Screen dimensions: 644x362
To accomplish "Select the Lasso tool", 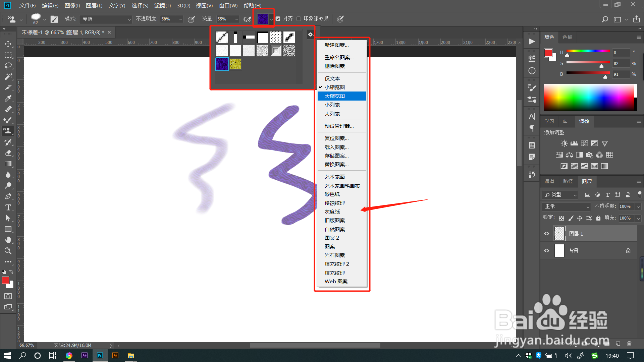I will point(8,66).
